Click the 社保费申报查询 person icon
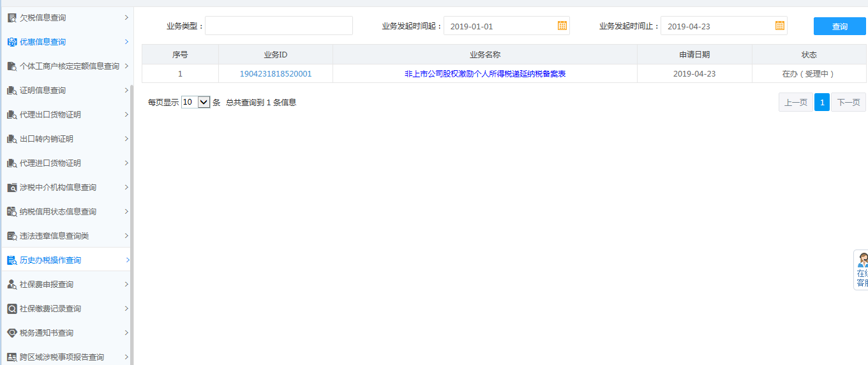The height and width of the screenshot is (365, 868). pyautogui.click(x=11, y=285)
